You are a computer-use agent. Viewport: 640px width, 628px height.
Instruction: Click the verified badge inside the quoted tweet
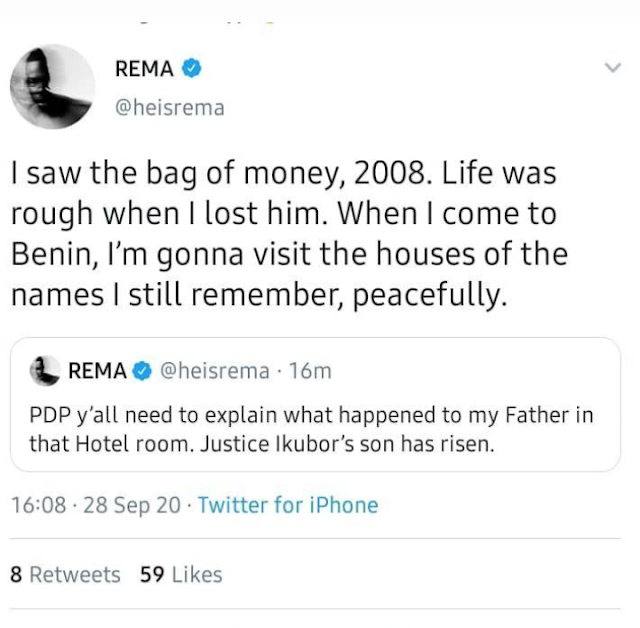(143, 372)
